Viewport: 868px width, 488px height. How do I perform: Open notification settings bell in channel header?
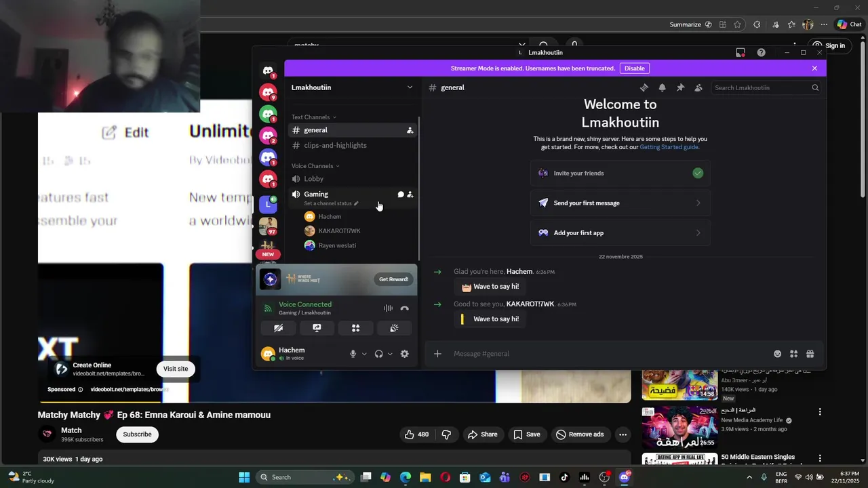(x=662, y=87)
